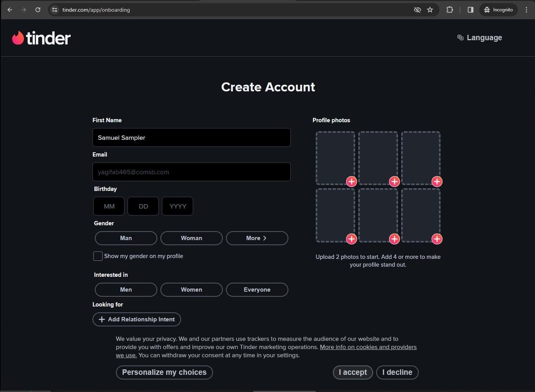Open the Language selector
Viewport: 535px width, 392px height.
coord(480,37)
